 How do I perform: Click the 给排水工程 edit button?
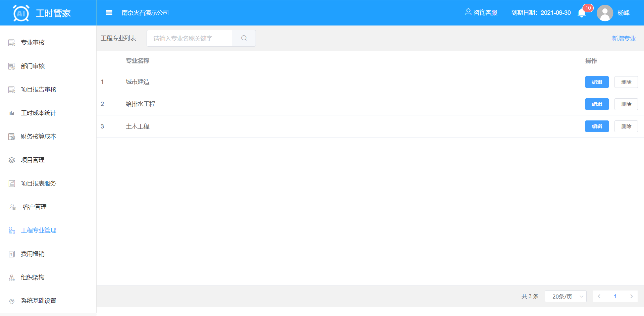click(597, 104)
